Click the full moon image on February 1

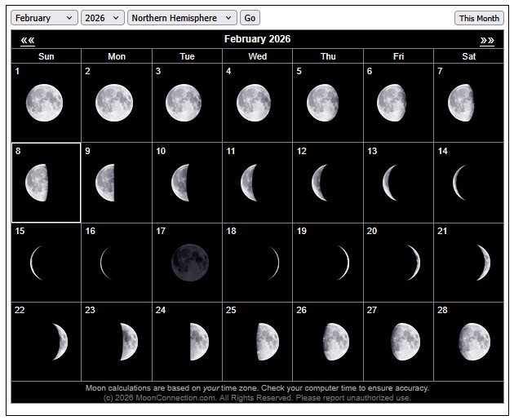44,103
